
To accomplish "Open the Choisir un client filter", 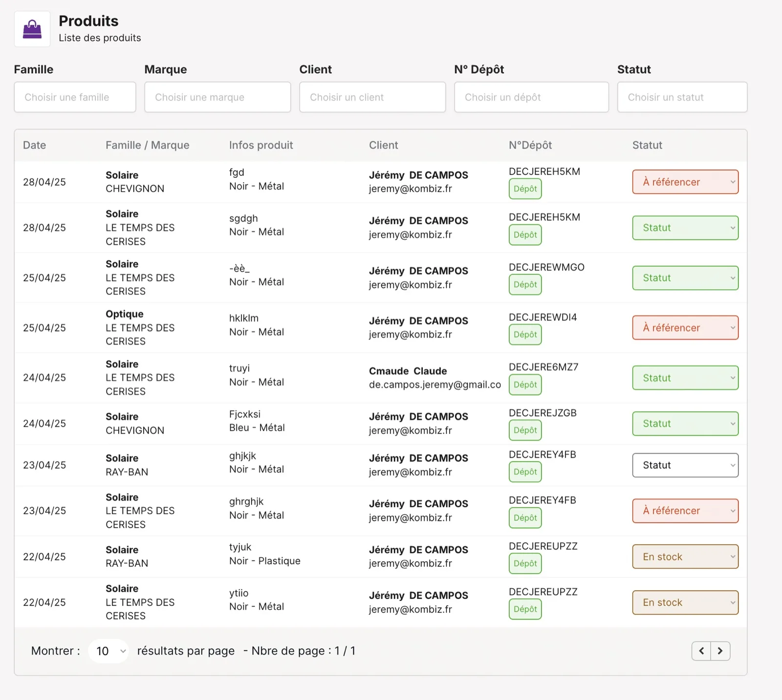I will pos(372,97).
